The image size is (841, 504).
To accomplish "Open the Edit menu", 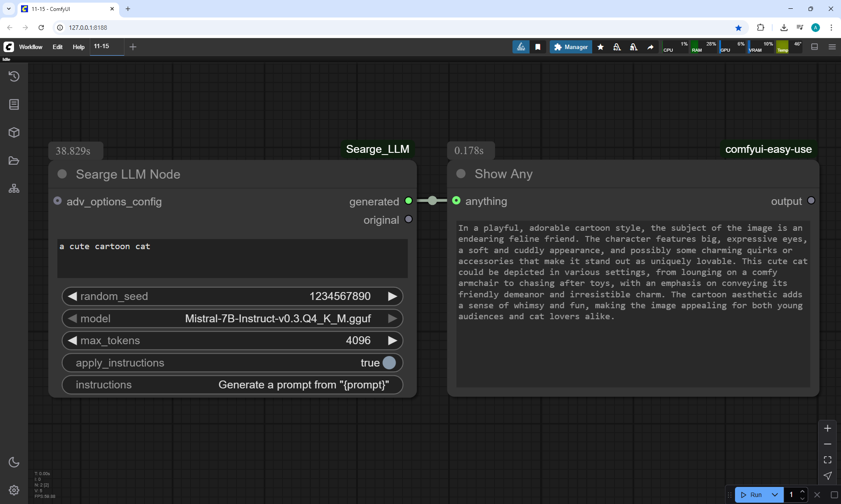I will [x=57, y=47].
